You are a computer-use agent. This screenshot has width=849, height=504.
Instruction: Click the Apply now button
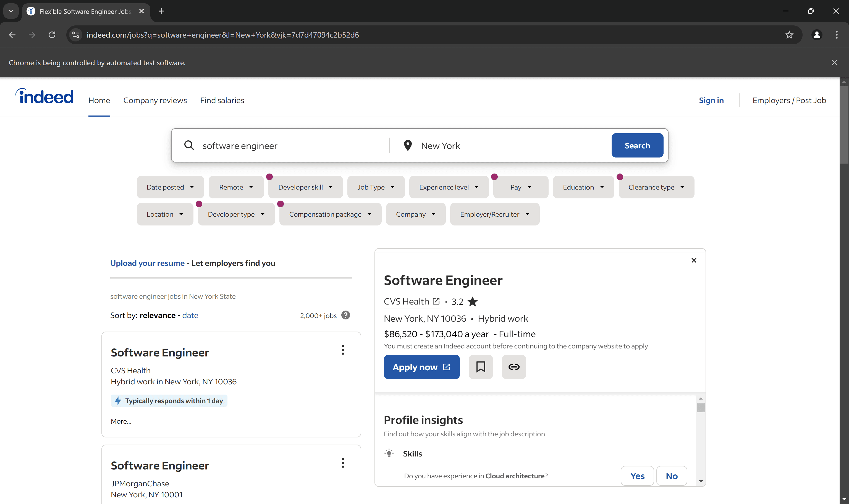pyautogui.click(x=421, y=367)
